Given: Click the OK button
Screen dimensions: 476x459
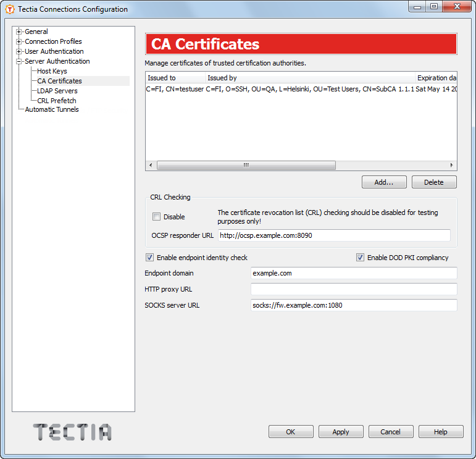Looking at the screenshot, I should click(x=291, y=432).
